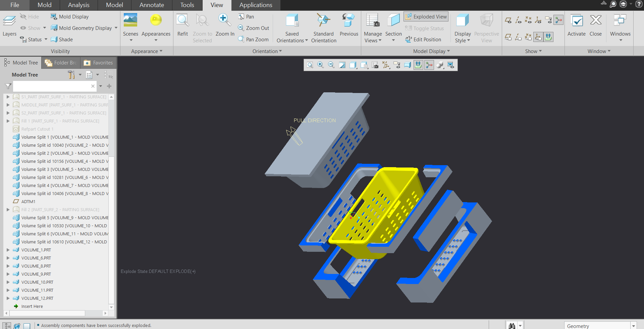Click the binoculars find icon in status bar
Image resolution: width=644 pixels, height=329 pixels.
coord(512,326)
